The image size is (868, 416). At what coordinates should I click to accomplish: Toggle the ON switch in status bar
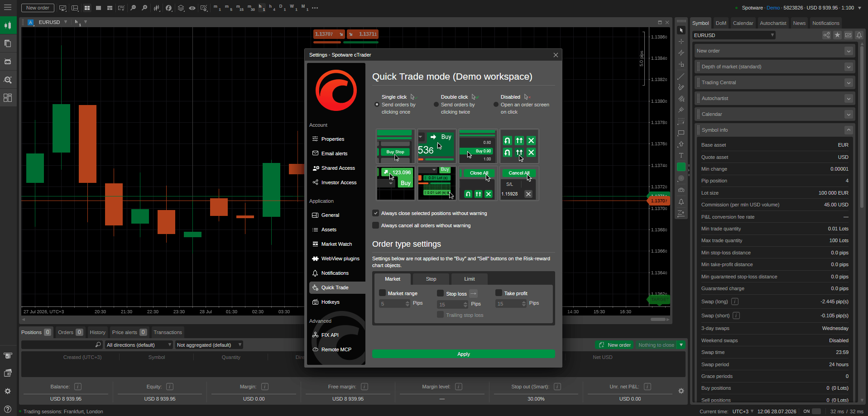(x=816, y=411)
